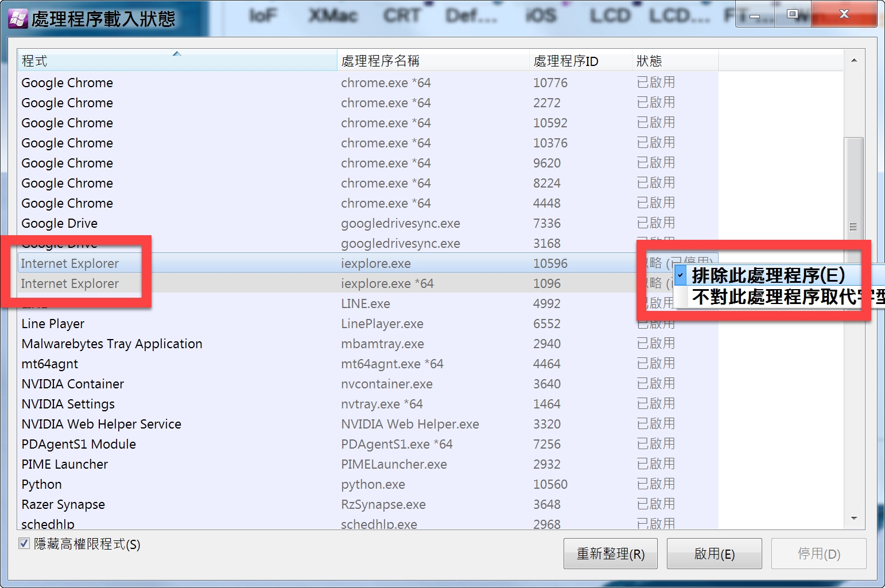Sort by the 程式 column header
Image resolution: width=885 pixels, height=588 pixels.
click(x=177, y=61)
